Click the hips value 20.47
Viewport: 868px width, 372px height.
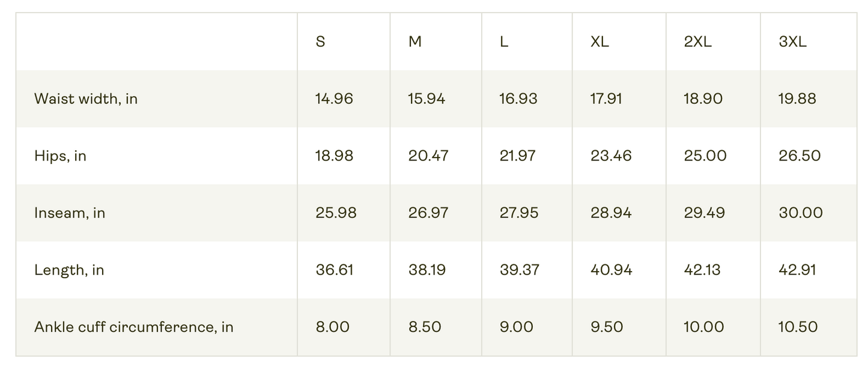click(428, 156)
